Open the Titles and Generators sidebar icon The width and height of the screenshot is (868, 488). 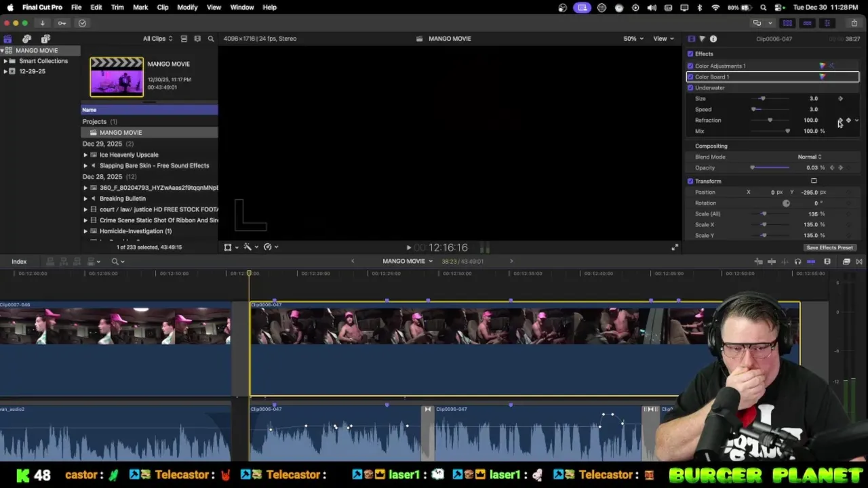pyautogui.click(x=45, y=39)
